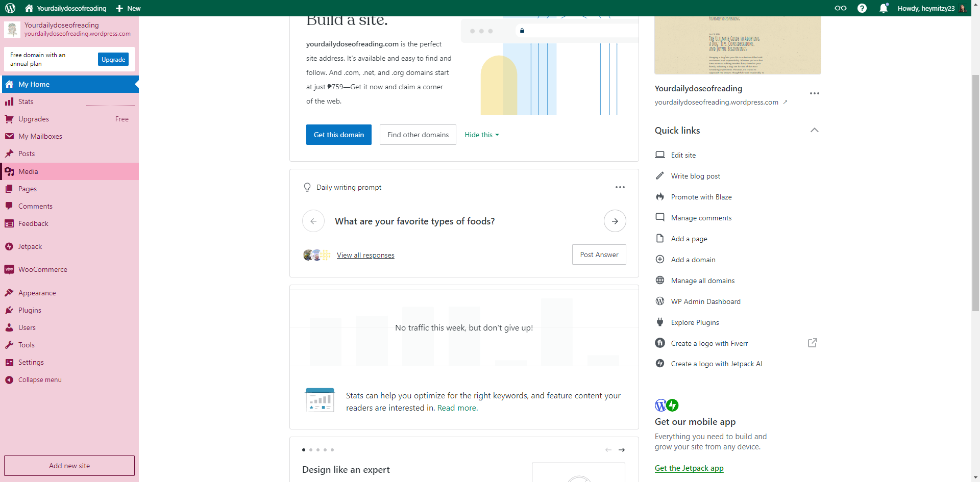Click the site preview thumbnail

738,45
